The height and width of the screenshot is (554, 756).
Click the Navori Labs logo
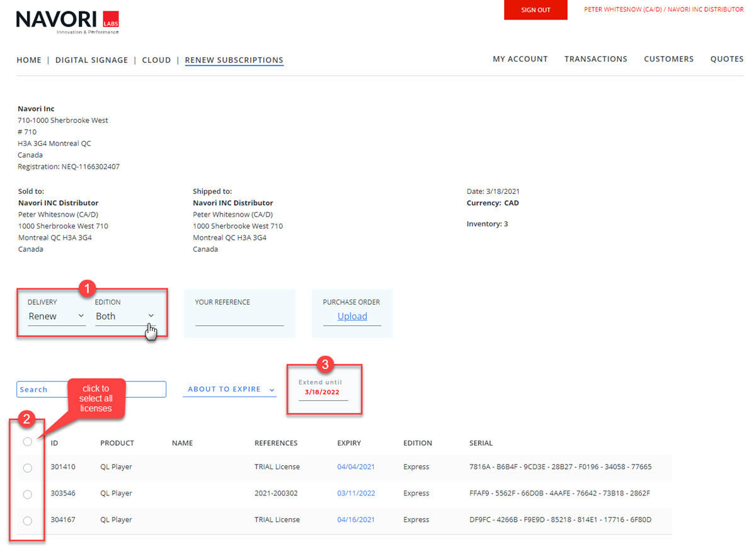(x=67, y=21)
